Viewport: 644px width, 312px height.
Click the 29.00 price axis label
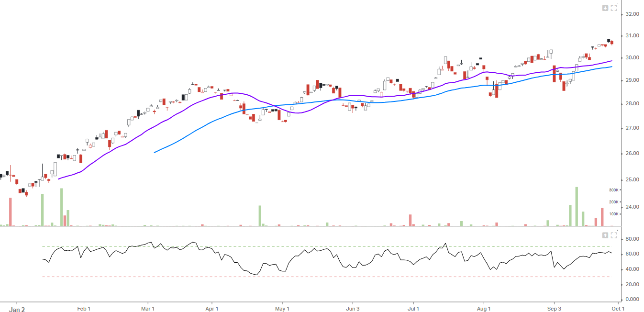click(x=633, y=80)
